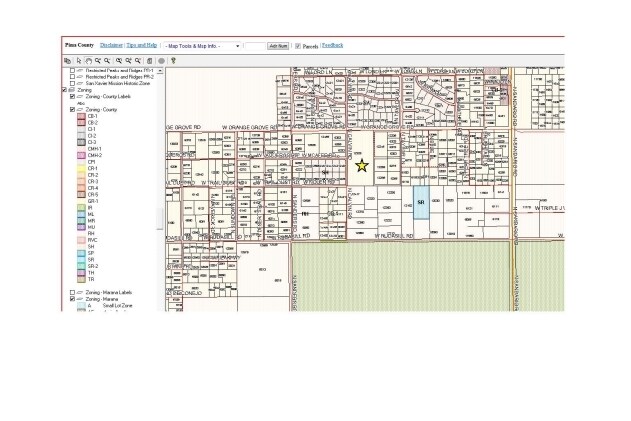Enable San Xavier Mission Historic Zone layer
Screen dimensions: 631x421
click(x=72, y=83)
